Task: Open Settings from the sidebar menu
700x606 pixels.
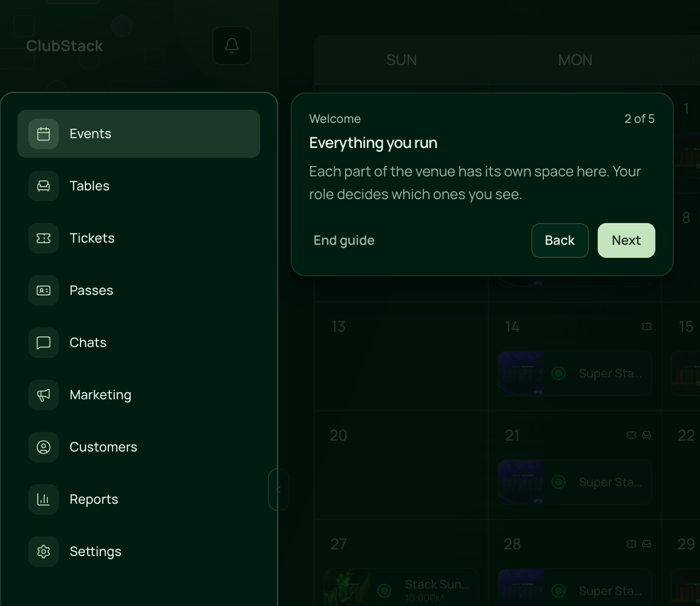Action: pyautogui.click(x=139, y=552)
